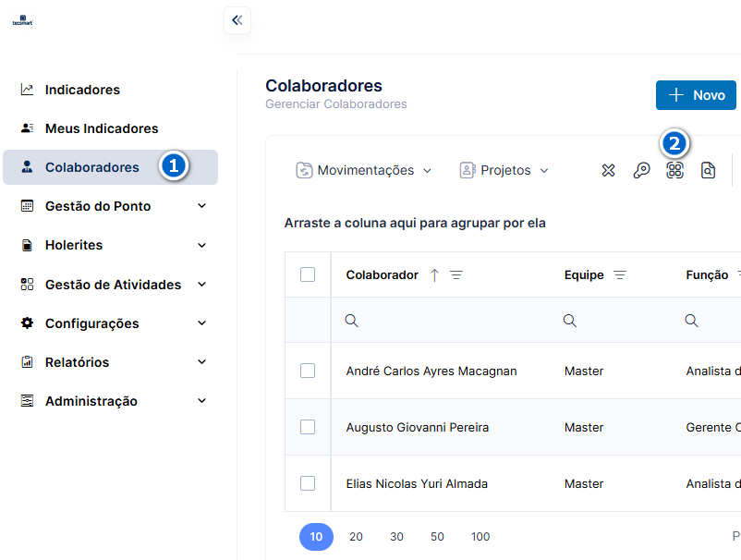Open the Projetos dropdown
The width and height of the screenshot is (741, 560).
(x=504, y=170)
